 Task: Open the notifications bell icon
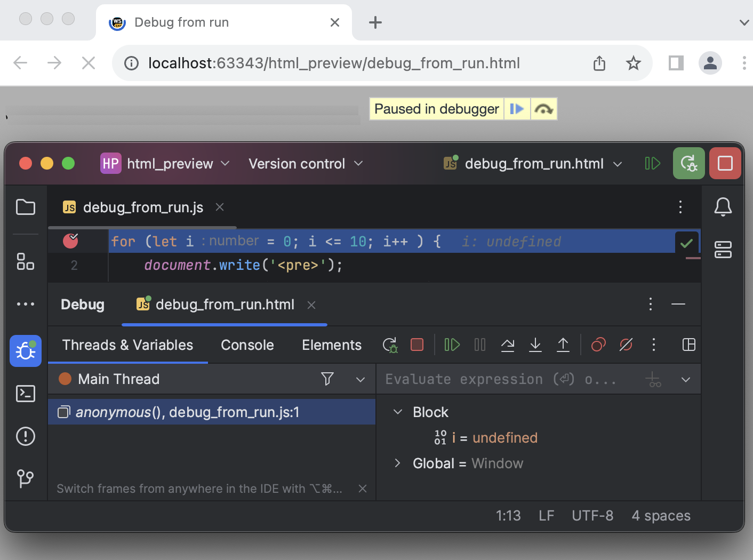[723, 207]
